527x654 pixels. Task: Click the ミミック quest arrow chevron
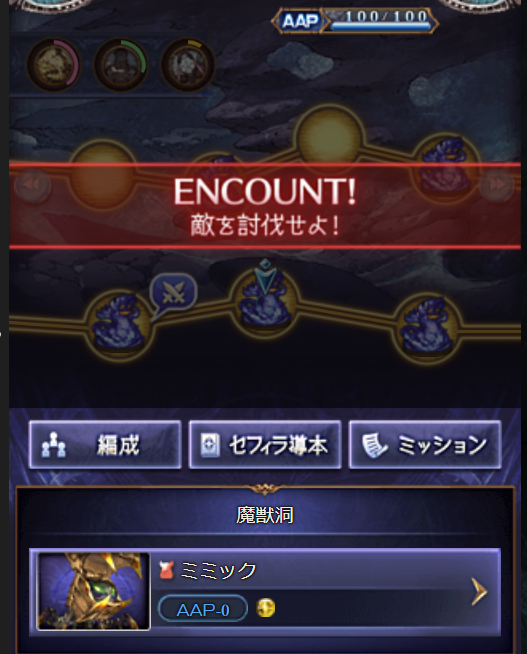[479, 591]
